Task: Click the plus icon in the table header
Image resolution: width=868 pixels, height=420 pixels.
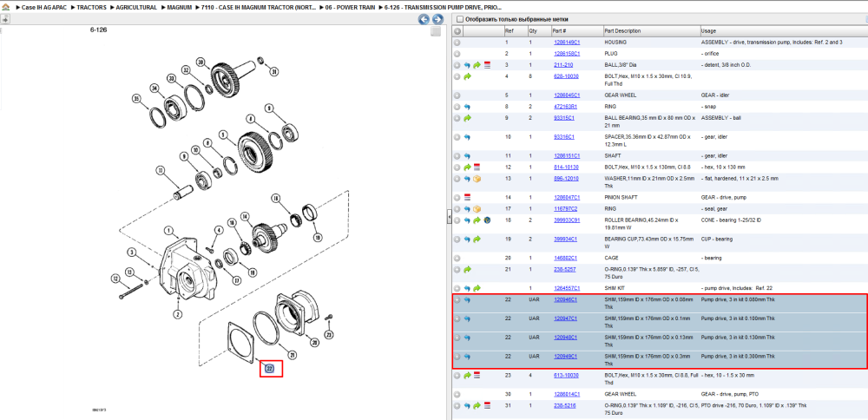Action: click(x=457, y=31)
